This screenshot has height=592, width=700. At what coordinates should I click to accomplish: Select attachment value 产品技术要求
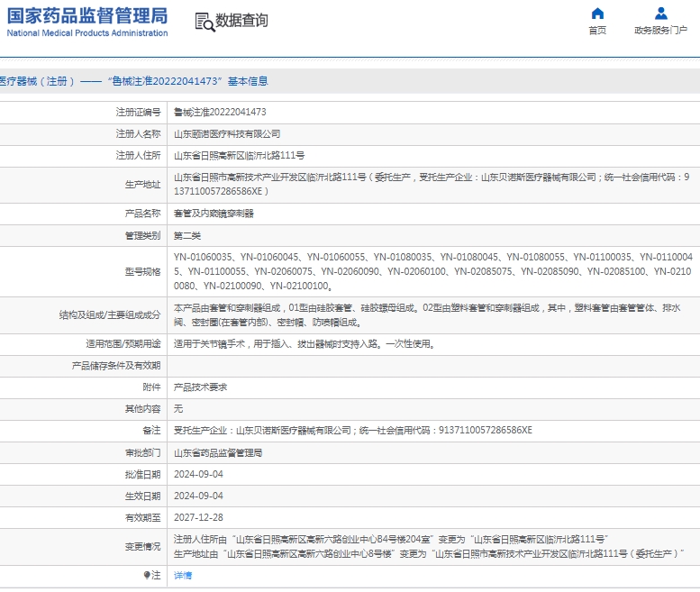point(200,387)
